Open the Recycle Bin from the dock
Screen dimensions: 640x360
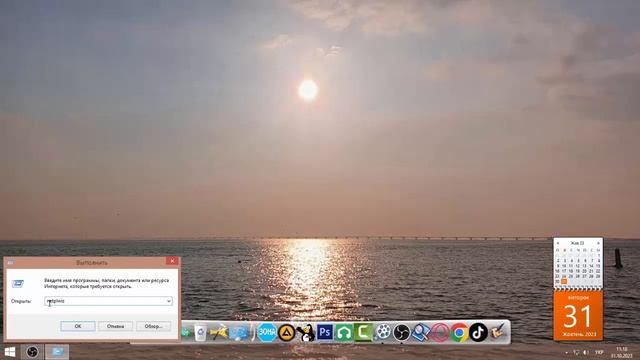pos(200,333)
